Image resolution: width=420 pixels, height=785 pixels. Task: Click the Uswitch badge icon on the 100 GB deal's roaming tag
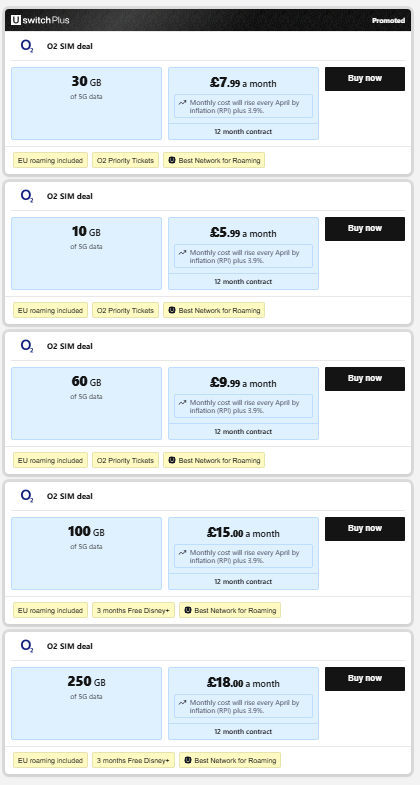pyautogui.click(x=188, y=610)
